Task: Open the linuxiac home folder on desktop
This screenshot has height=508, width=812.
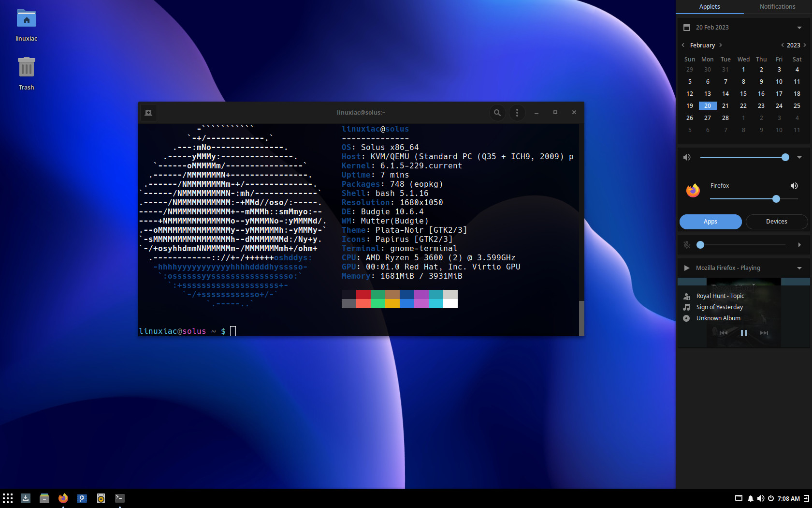Action: click(27, 25)
